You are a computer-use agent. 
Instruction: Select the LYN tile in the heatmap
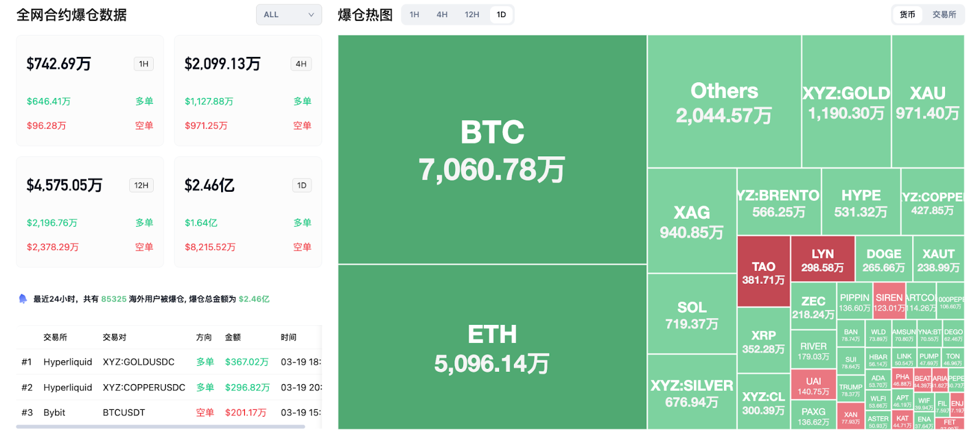[822, 258]
